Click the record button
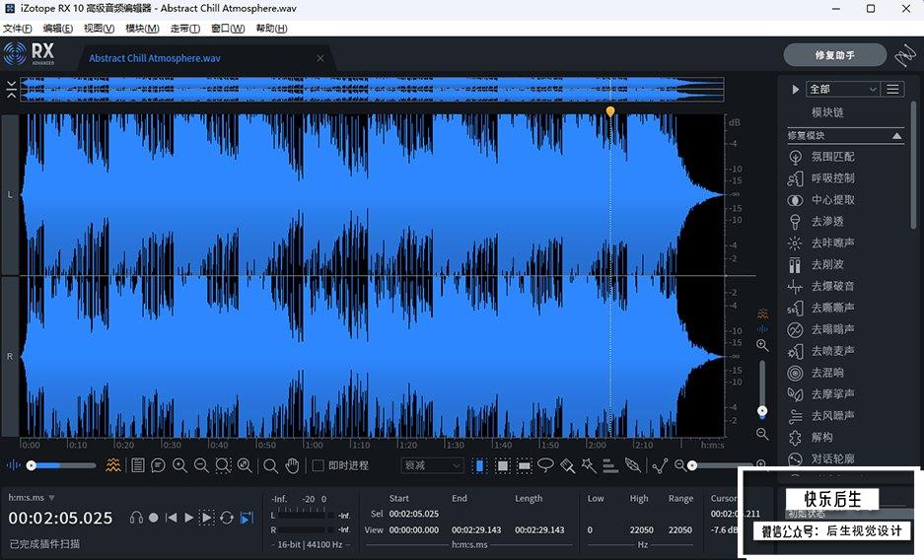 coord(153,518)
